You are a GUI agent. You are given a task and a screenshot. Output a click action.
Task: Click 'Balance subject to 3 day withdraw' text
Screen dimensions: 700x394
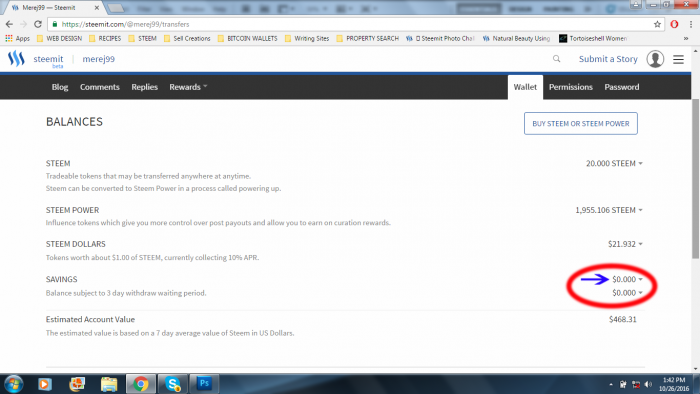pos(126,293)
